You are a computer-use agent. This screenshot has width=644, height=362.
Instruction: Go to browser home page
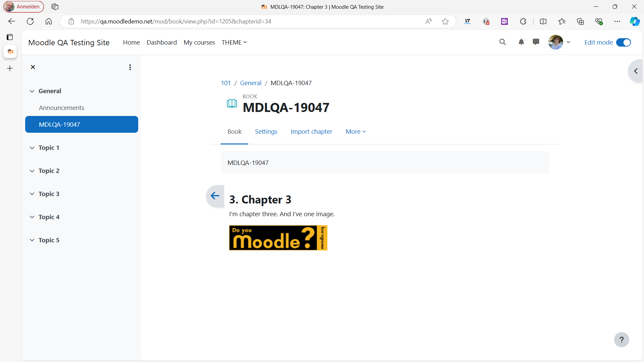pyautogui.click(x=49, y=21)
